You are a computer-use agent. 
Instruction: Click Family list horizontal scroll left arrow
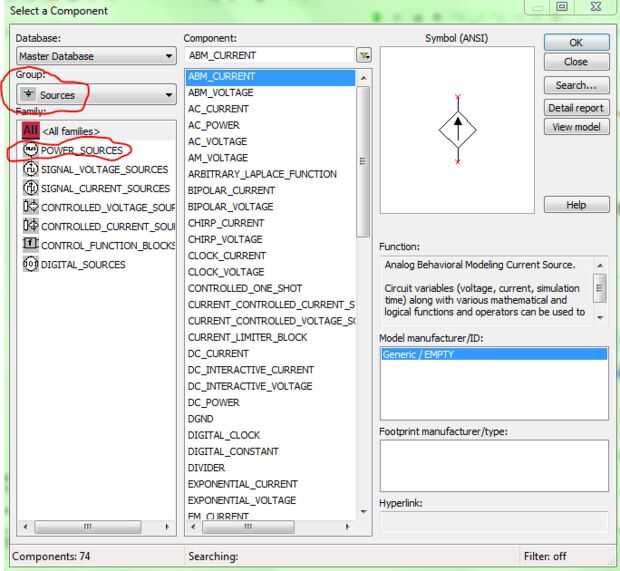coord(26,527)
